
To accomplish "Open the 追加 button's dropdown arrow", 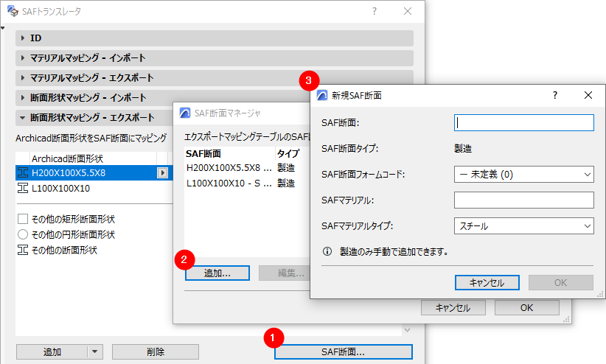I will pos(95,352).
